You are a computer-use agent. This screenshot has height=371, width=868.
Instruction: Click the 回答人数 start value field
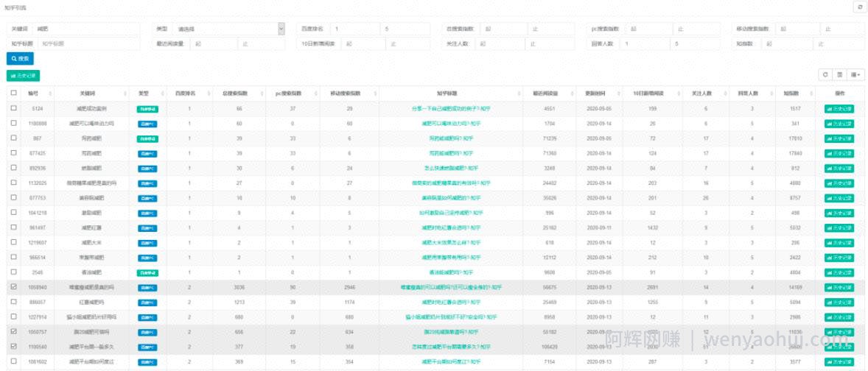[x=645, y=43]
